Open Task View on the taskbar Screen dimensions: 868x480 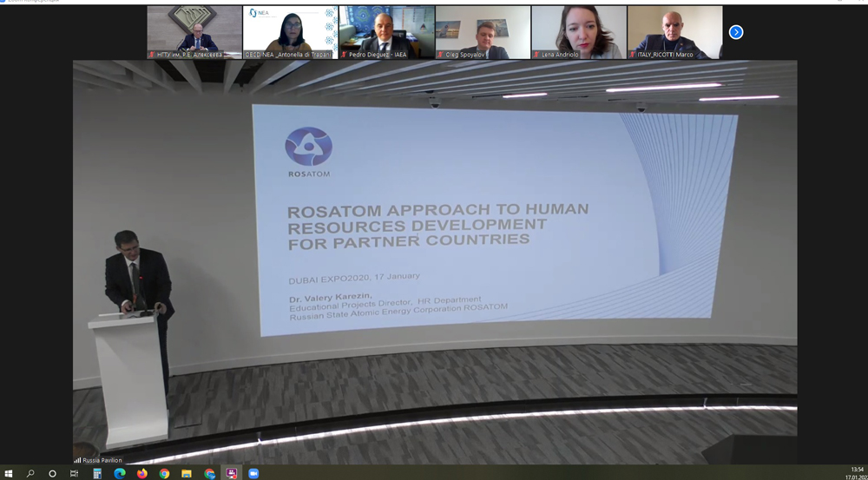tap(74, 473)
